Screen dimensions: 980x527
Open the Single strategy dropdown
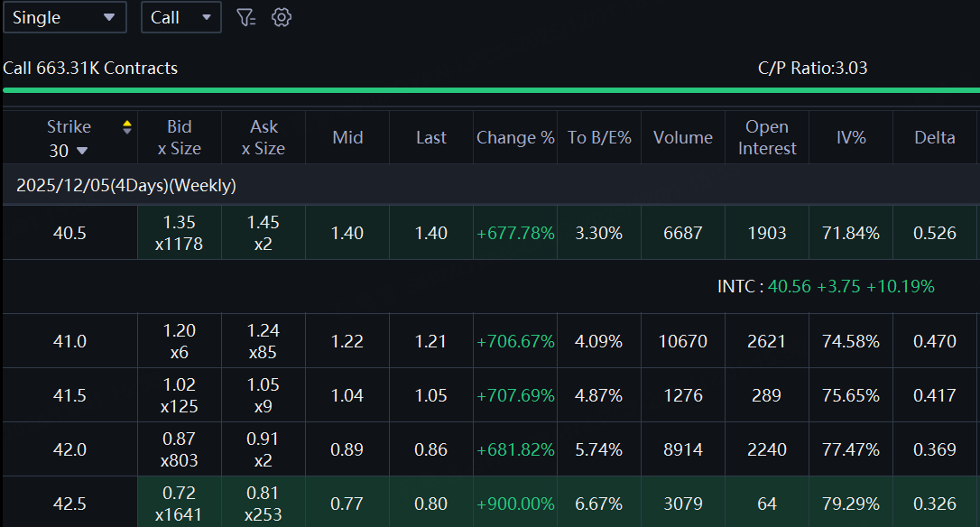pyautogui.click(x=64, y=17)
